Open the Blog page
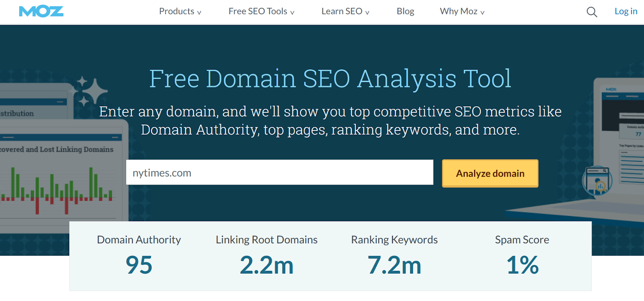Image resolution: width=644 pixels, height=301 pixels. 405,11
